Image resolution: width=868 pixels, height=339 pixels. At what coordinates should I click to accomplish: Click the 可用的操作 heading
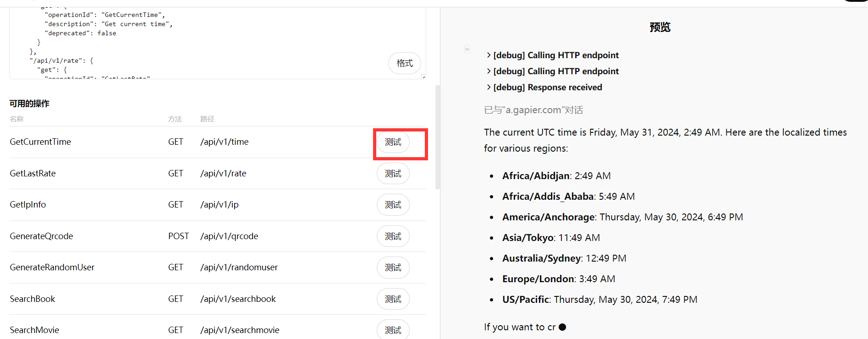click(29, 104)
